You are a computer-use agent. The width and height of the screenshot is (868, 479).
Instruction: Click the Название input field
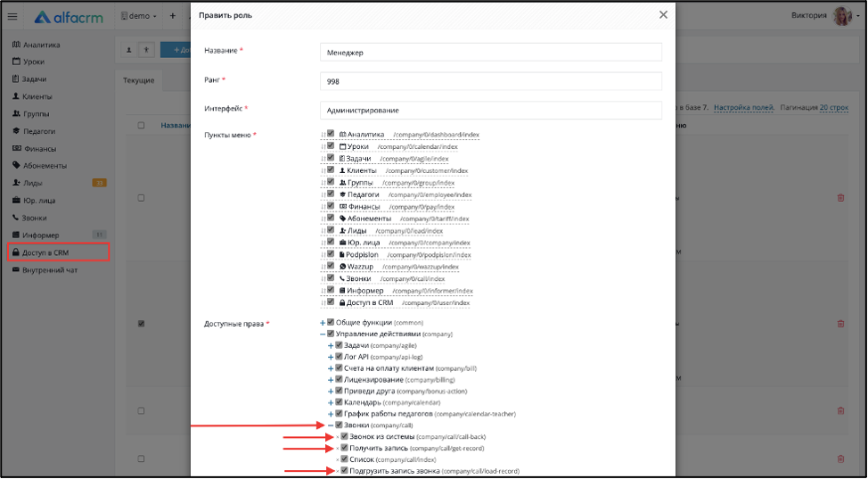pyautogui.click(x=491, y=52)
